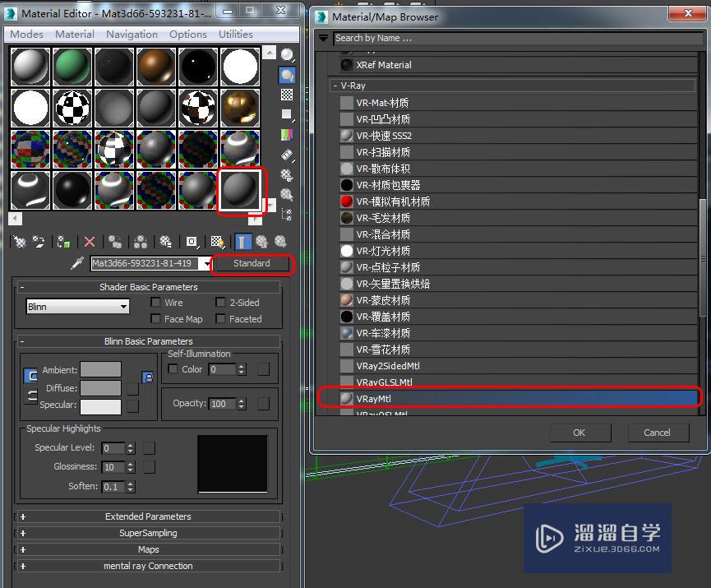Screen dimensions: 711x588
Task: Click the red X Reset Map icon
Action: pyautogui.click(x=90, y=242)
